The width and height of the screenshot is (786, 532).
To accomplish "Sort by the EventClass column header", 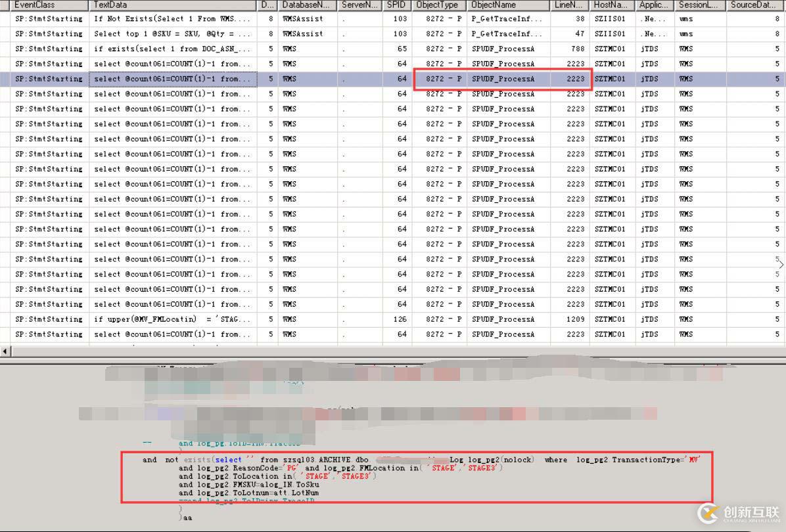I will [49, 5].
